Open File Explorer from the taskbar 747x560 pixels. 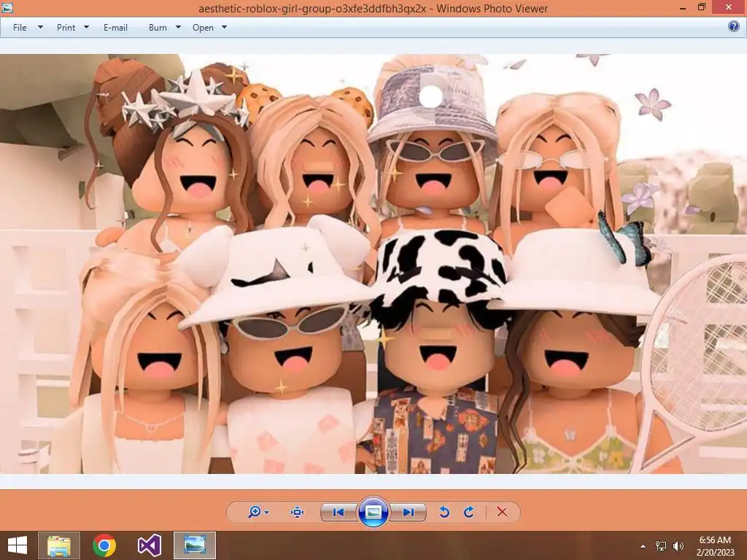tap(58, 545)
